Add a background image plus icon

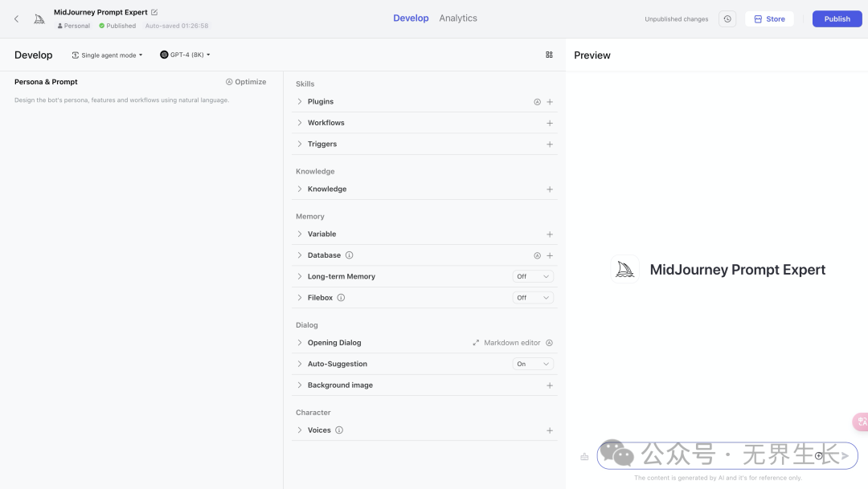click(x=550, y=385)
